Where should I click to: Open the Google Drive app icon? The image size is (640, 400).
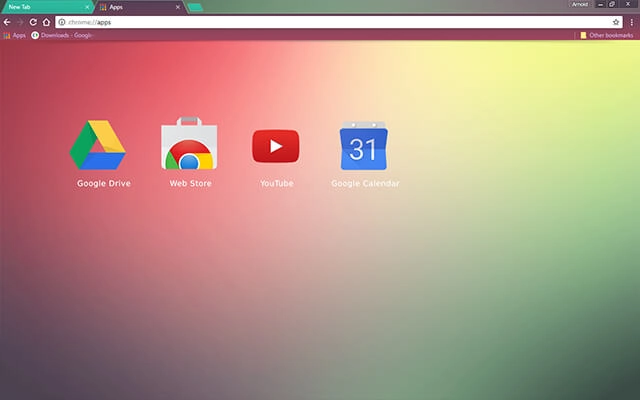98,145
